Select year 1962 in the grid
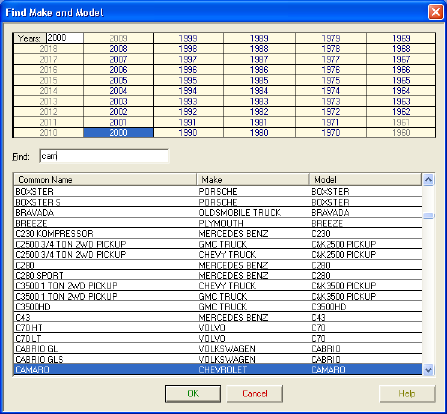Viewport: 447px width, 414px height. click(x=401, y=112)
